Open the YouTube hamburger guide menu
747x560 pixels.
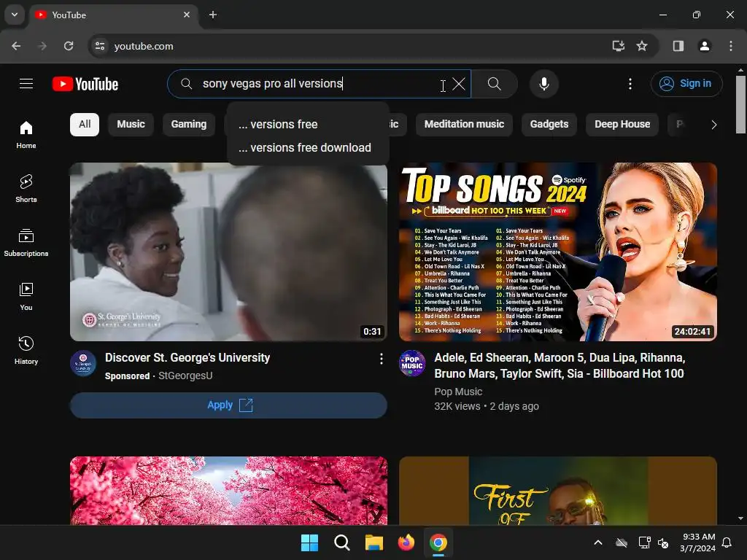[x=26, y=84]
